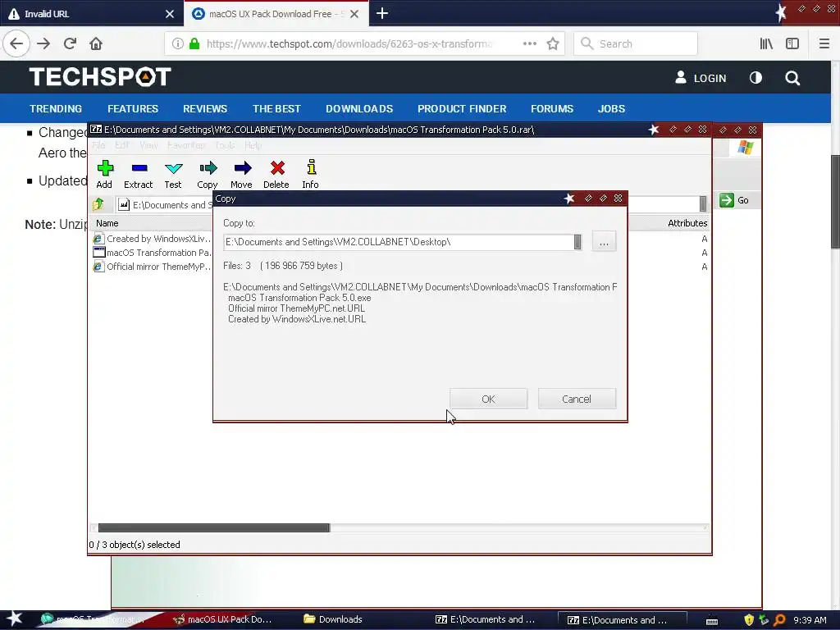Toggle Firefox sidebar icon
Image resolution: width=840 pixels, height=630 pixels.
(x=792, y=43)
